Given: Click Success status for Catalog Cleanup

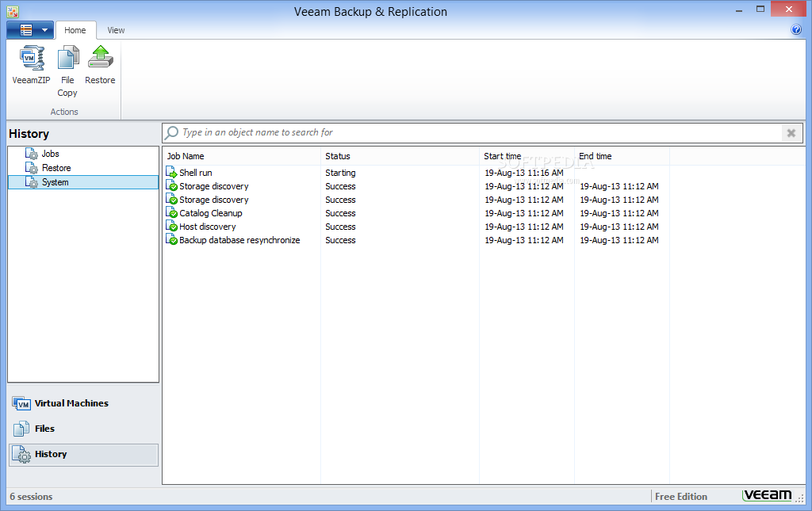Looking at the screenshot, I should click(340, 213).
